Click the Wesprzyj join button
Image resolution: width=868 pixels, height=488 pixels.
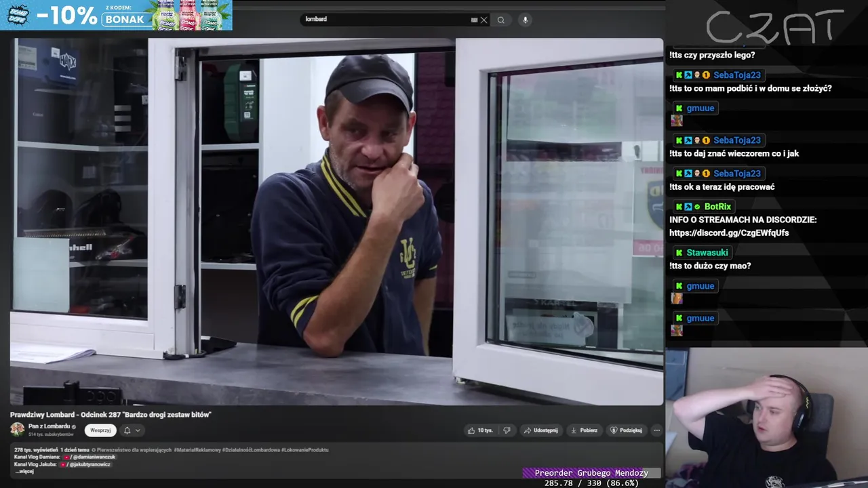pyautogui.click(x=100, y=430)
